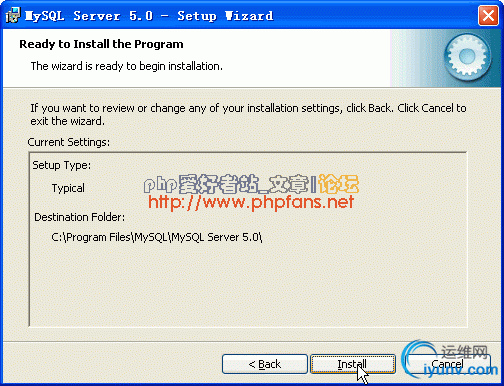Click 'Ready to Install the Program' heading
This screenshot has height=386, width=504.
point(101,44)
